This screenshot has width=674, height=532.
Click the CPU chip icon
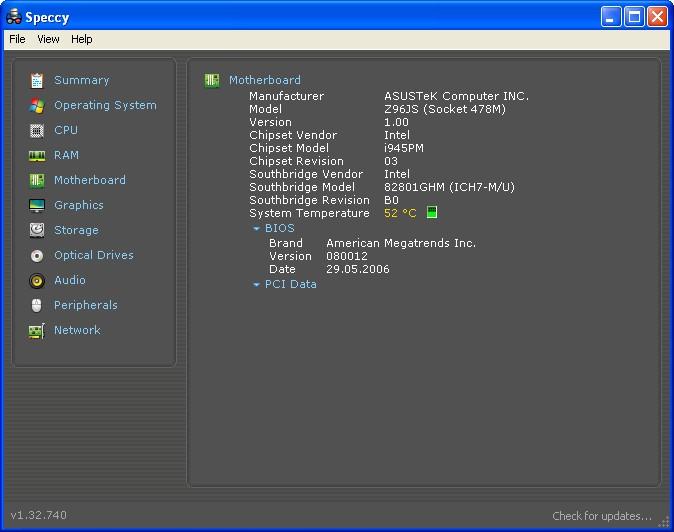[37, 130]
